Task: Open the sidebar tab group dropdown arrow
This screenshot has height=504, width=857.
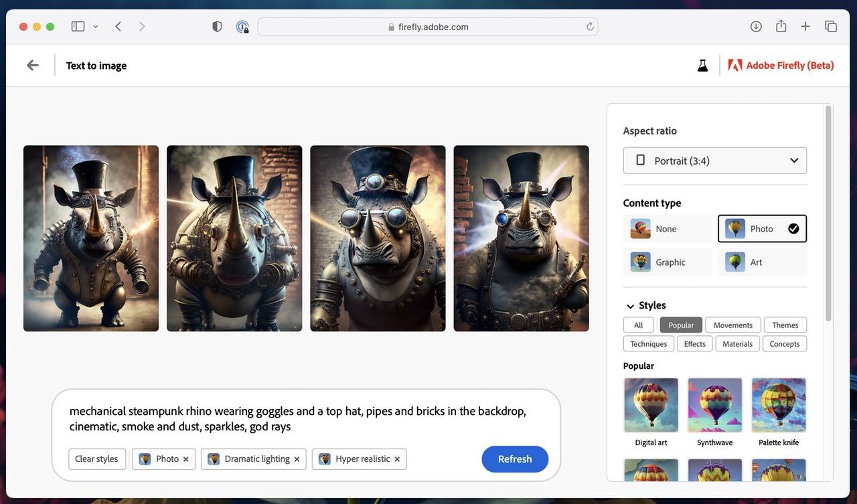Action: point(96,27)
